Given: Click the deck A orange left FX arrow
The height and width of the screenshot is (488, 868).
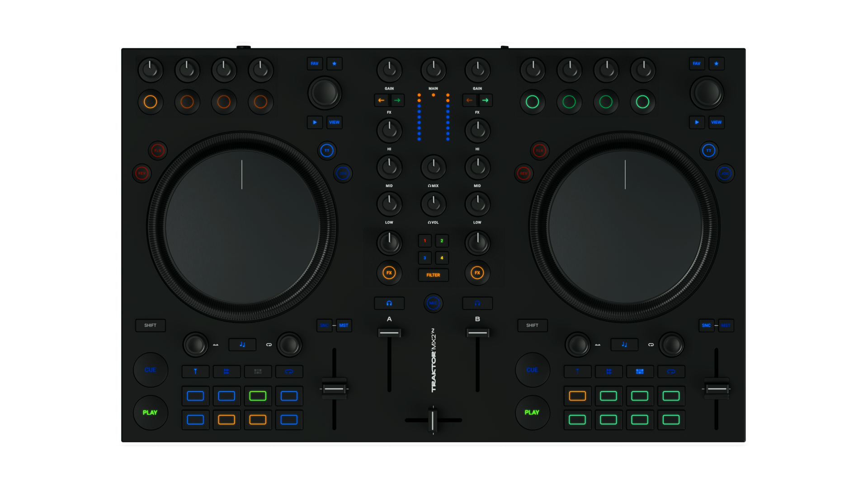Looking at the screenshot, I should (381, 100).
